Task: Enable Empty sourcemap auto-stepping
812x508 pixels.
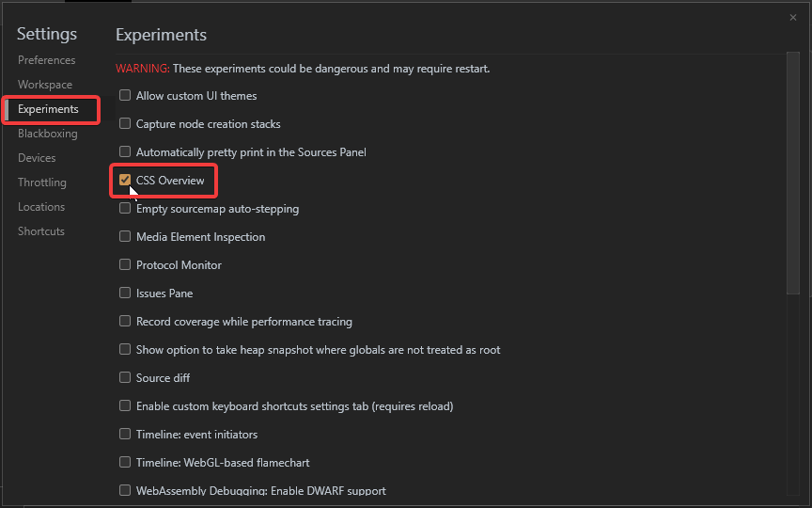Action: pyautogui.click(x=125, y=209)
